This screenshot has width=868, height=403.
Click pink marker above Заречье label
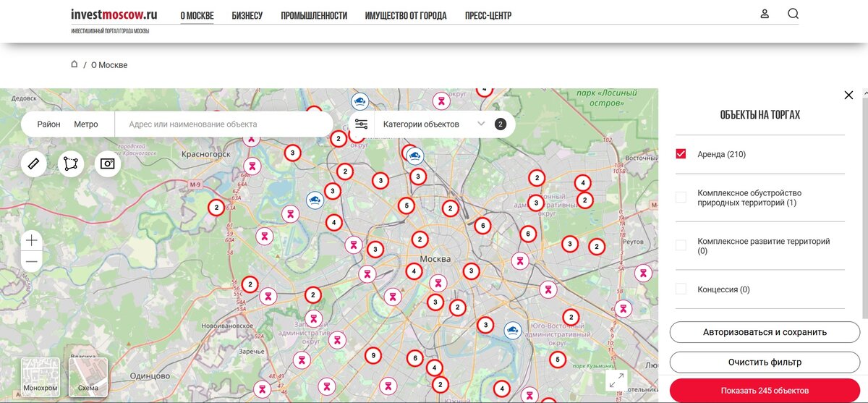coord(268,296)
